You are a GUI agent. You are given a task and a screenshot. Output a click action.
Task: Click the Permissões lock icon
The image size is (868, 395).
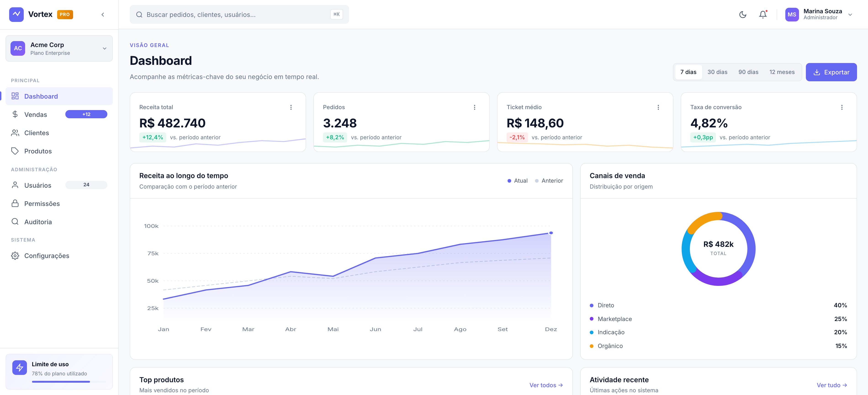coord(15,203)
